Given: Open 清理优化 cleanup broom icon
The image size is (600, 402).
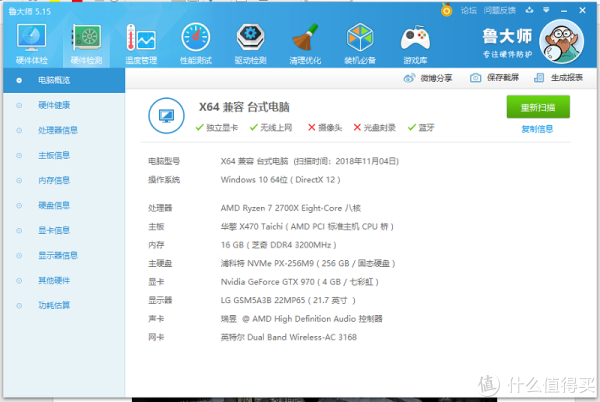Looking at the screenshot, I should tap(305, 44).
